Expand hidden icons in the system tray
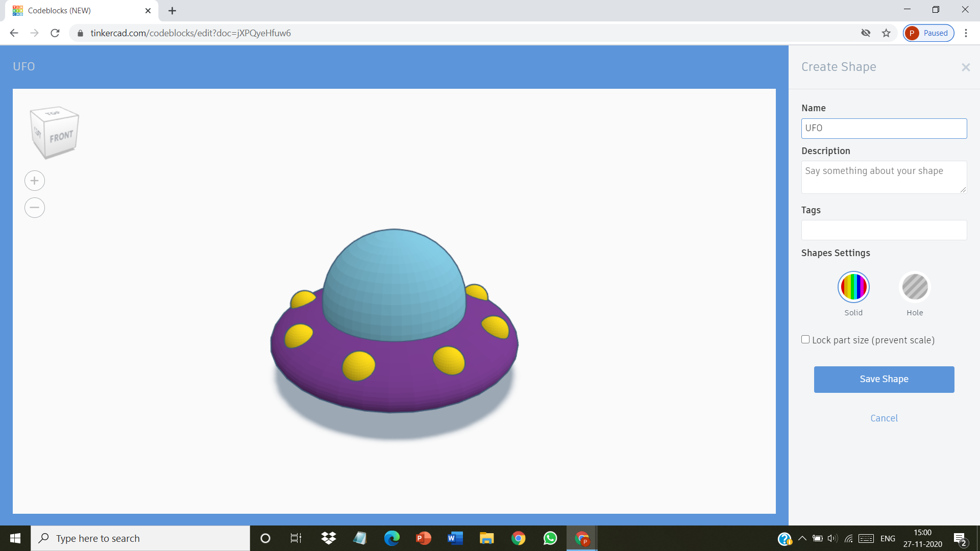980x551 pixels. (x=801, y=538)
